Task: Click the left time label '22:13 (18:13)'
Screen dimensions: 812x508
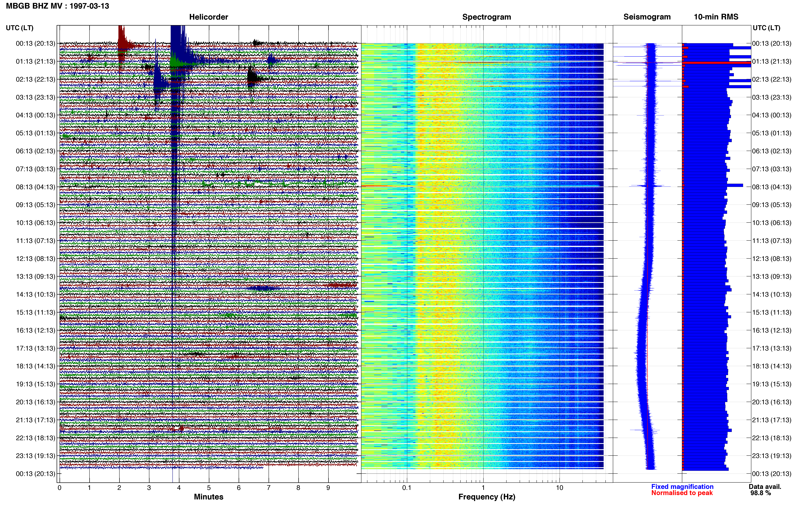Action: click(36, 438)
